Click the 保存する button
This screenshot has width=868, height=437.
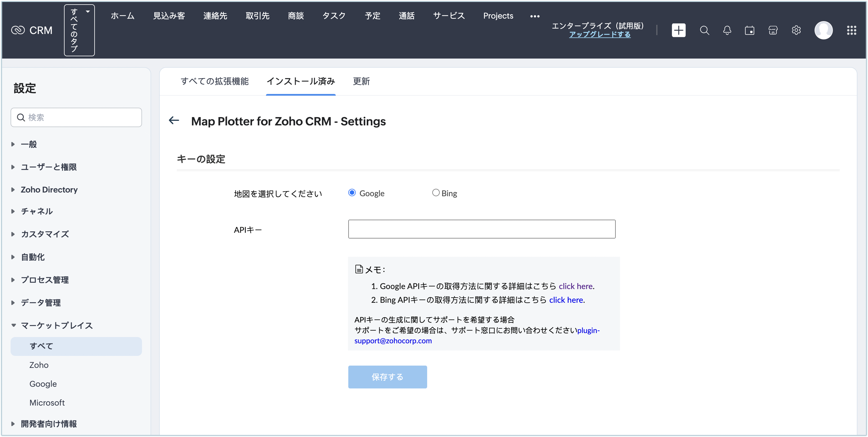(387, 377)
